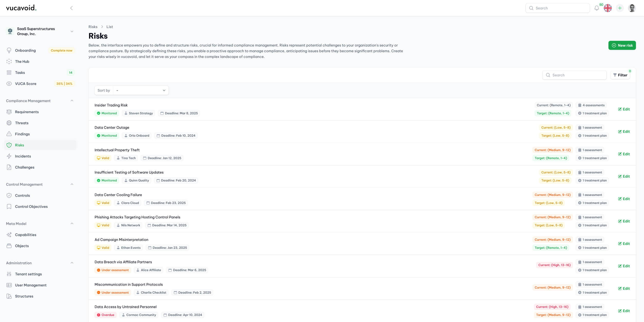Image resolution: width=644 pixels, height=322 pixels.
Task: Open the Risks breadcrumb link
Action: [93, 27]
